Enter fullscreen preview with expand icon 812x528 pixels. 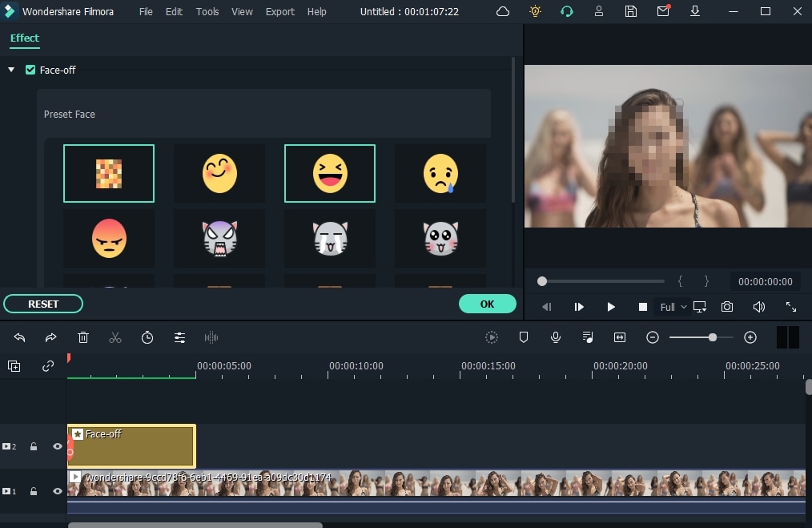[791, 307]
